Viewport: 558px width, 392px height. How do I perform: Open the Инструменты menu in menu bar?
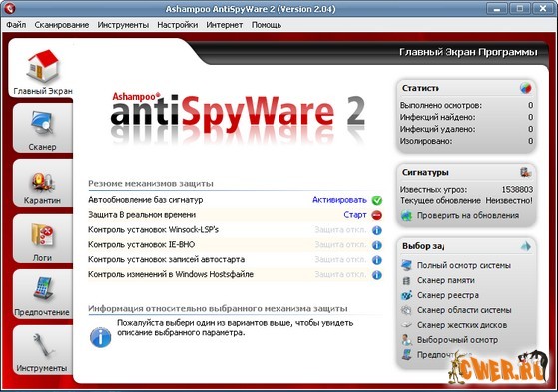point(123,25)
